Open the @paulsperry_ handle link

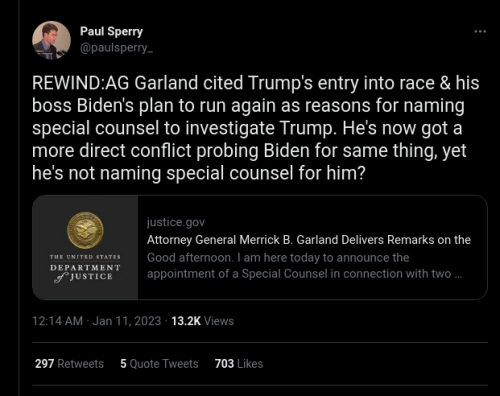(116, 48)
